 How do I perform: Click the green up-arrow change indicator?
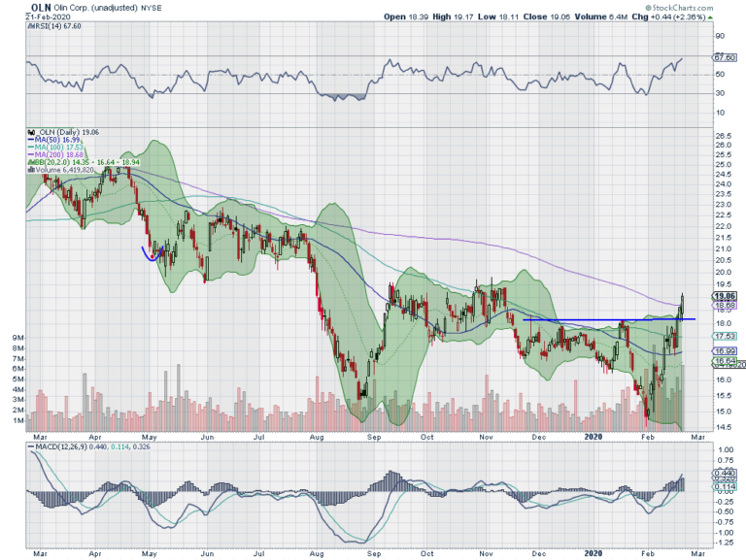[710, 17]
